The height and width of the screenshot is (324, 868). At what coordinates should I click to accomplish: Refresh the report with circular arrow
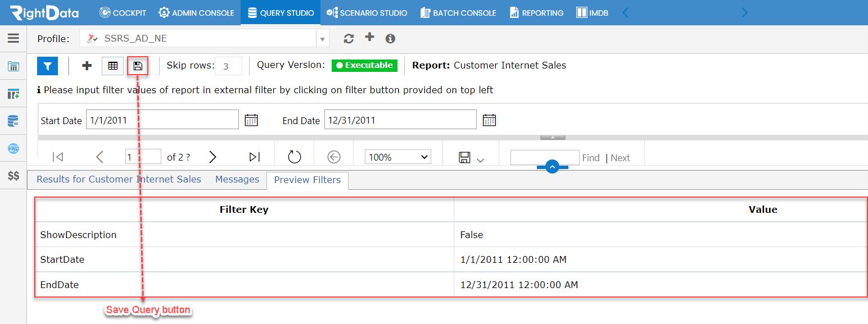295,157
